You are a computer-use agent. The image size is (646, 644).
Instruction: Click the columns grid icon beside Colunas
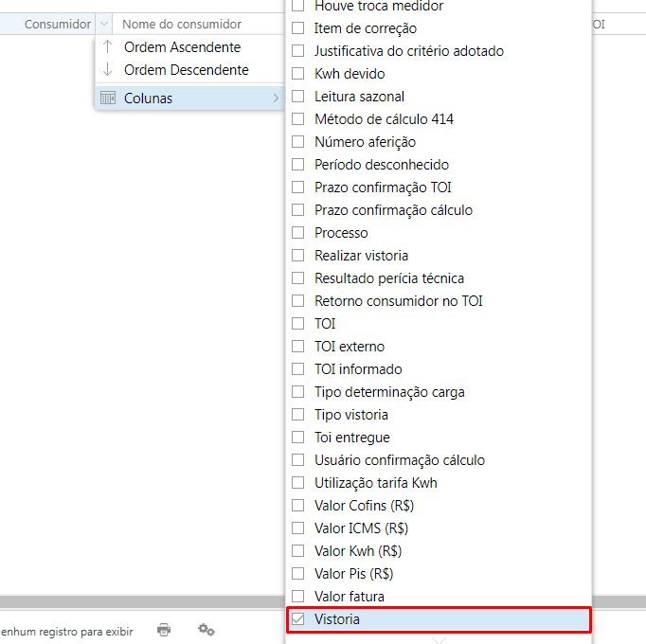point(108,98)
